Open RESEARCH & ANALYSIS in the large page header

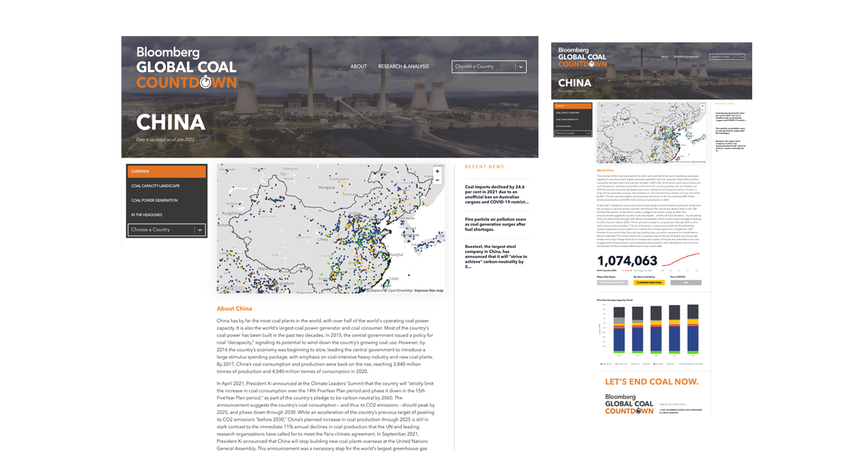(404, 66)
